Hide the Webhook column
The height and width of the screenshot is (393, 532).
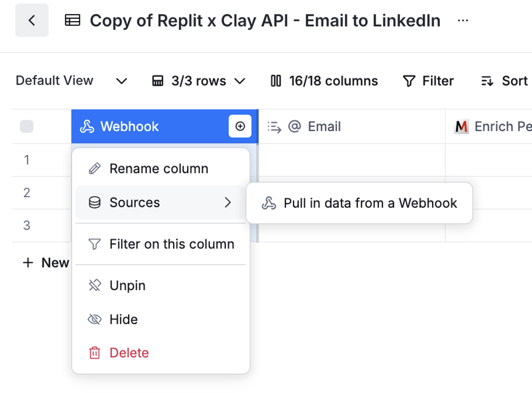click(124, 319)
